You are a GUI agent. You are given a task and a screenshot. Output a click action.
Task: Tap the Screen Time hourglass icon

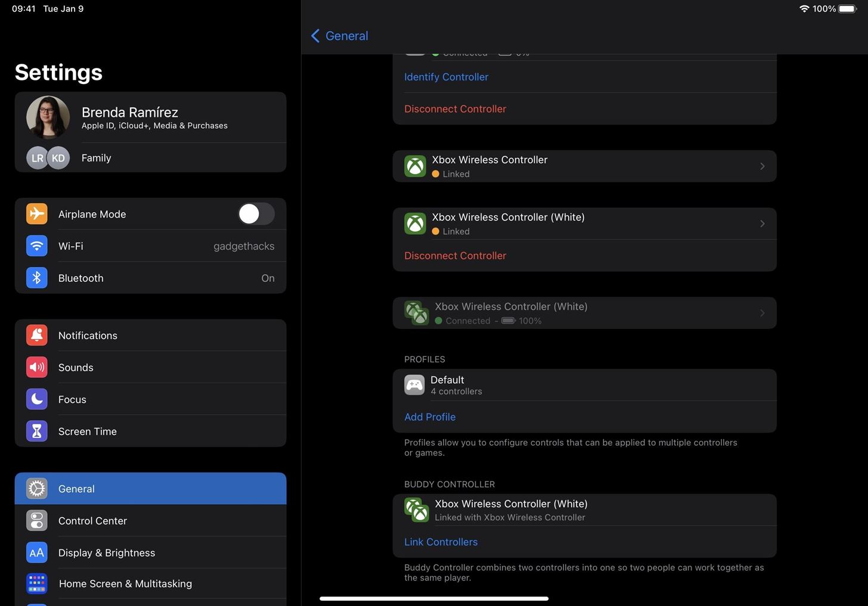tap(36, 431)
